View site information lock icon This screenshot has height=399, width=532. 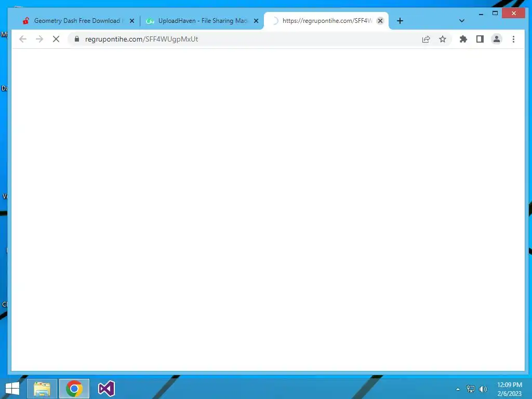point(77,39)
